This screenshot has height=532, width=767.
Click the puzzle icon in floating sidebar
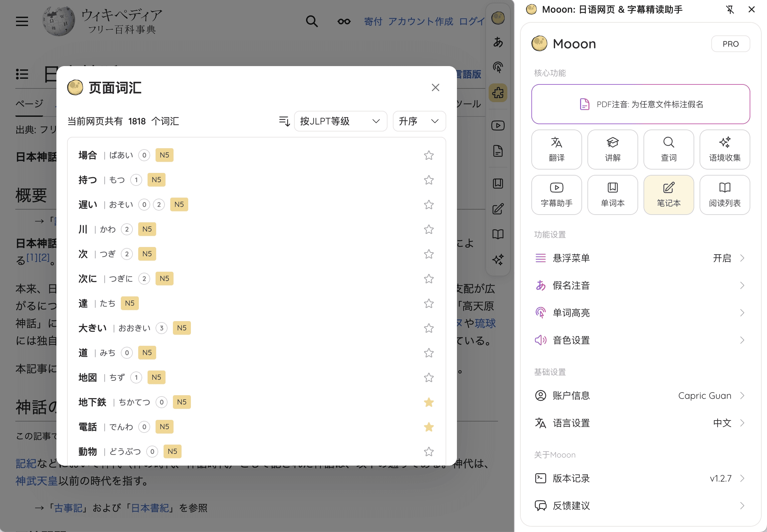coord(498,92)
